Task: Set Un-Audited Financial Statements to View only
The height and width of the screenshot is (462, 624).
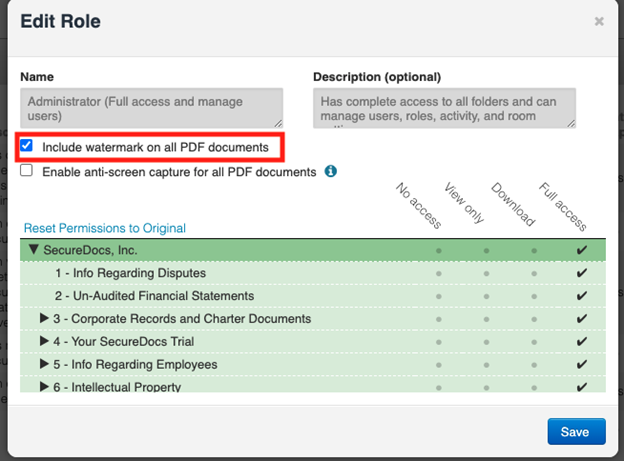Action: tap(486, 296)
